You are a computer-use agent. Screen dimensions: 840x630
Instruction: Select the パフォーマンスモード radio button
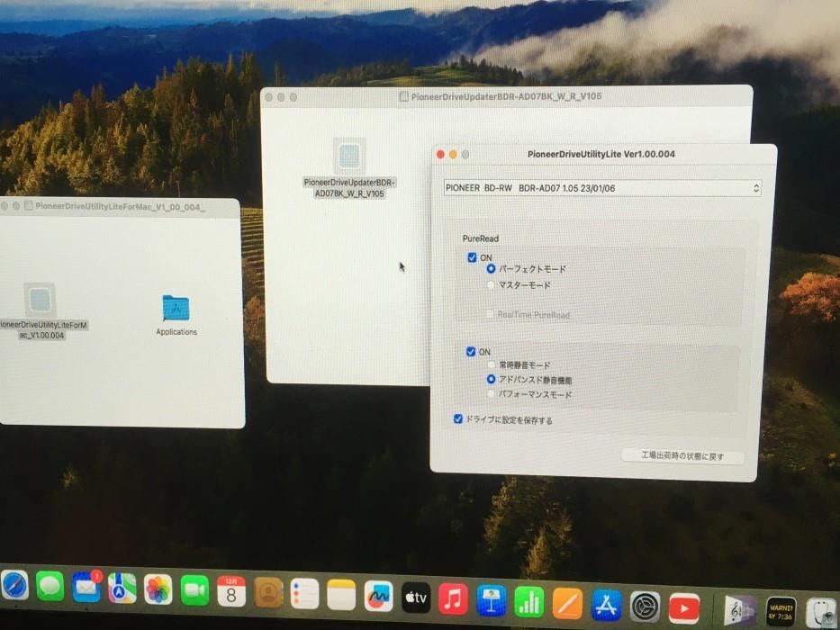coord(491,394)
